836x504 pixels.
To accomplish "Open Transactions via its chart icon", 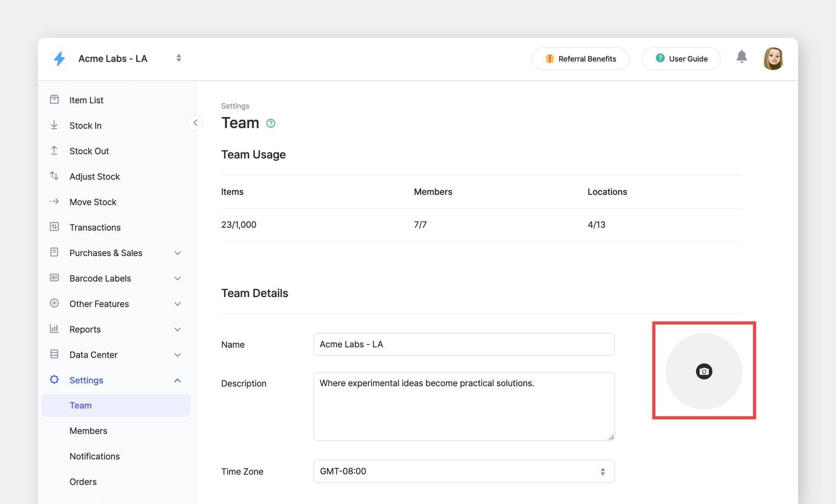I will 54,227.
